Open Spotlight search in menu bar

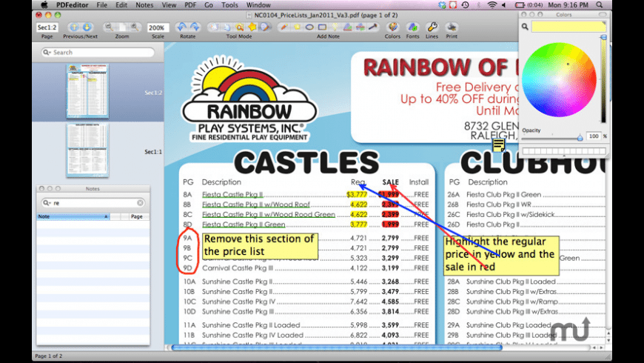point(600,5)
